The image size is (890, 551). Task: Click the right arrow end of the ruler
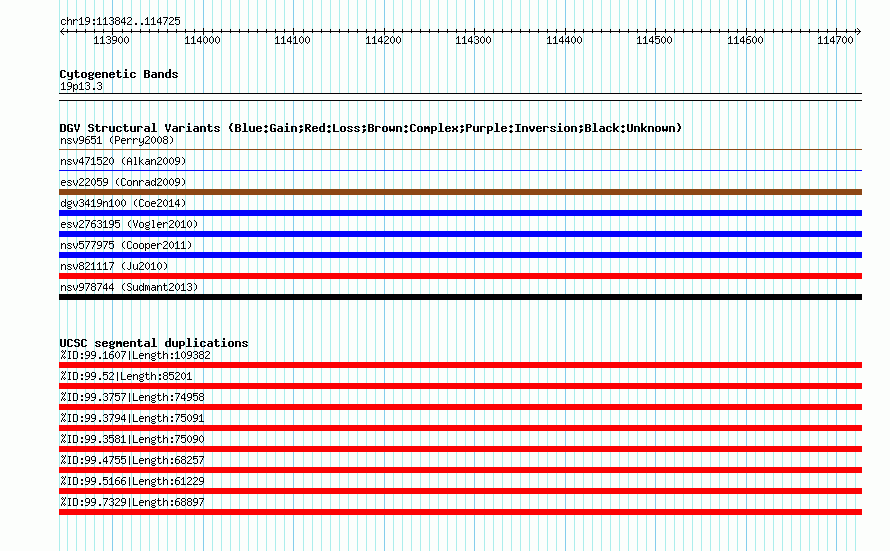[x=858, y=31]
